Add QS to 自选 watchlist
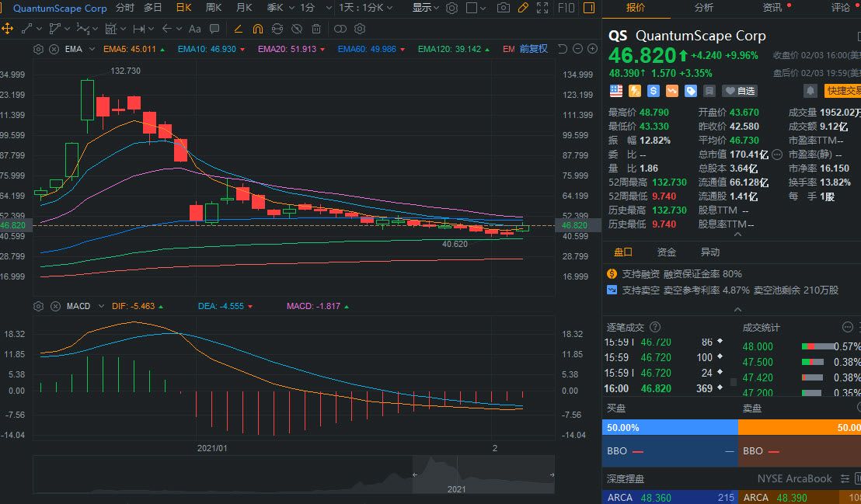Screen dimensions: 861x504 [x=740, y=91]
